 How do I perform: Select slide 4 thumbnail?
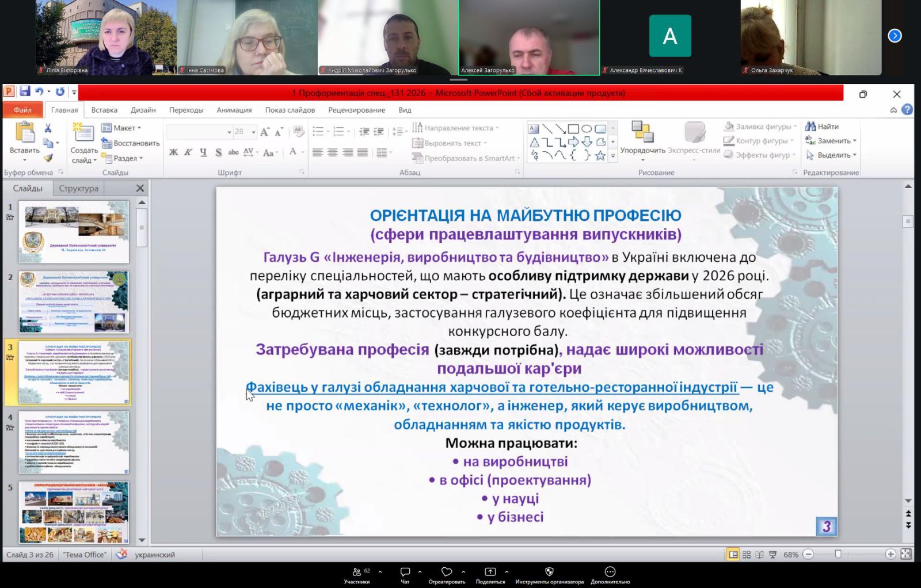point(74,442)
